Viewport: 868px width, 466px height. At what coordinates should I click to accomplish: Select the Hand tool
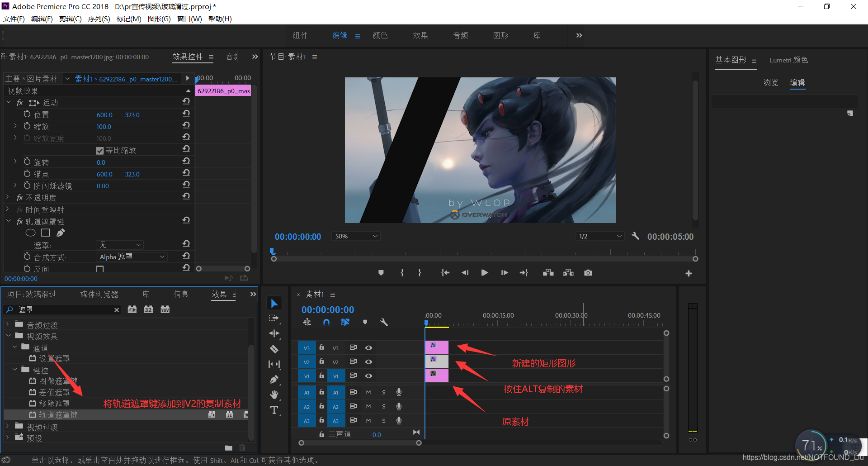(x=274, y=395)
